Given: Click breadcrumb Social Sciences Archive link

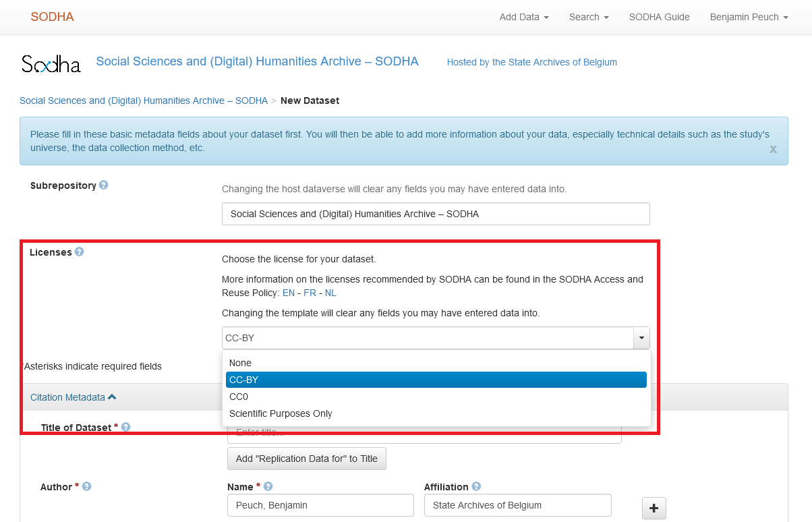Looking at the screenshot, I should (x=144, y=100).
